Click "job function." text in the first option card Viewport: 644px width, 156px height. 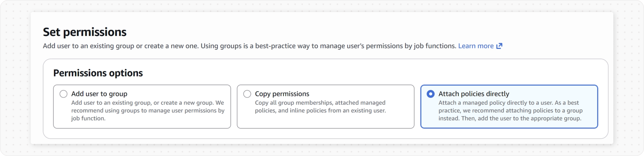click(x=88, y=118)
